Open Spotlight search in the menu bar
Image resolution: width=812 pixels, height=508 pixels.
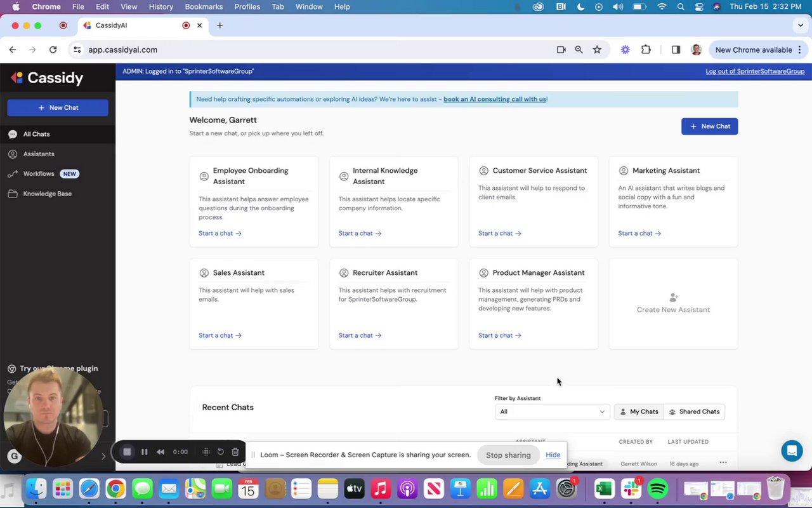coord(681,7)
